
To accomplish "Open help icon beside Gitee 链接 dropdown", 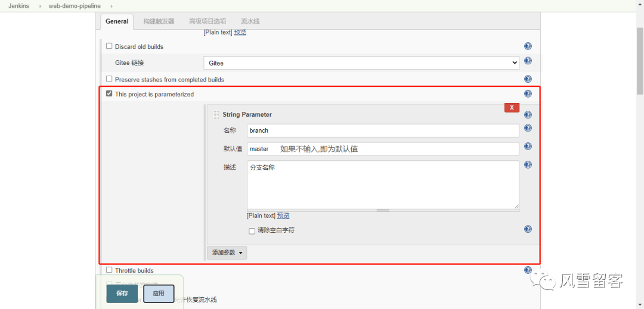I will pyautogui.click(x=528, y=61).
